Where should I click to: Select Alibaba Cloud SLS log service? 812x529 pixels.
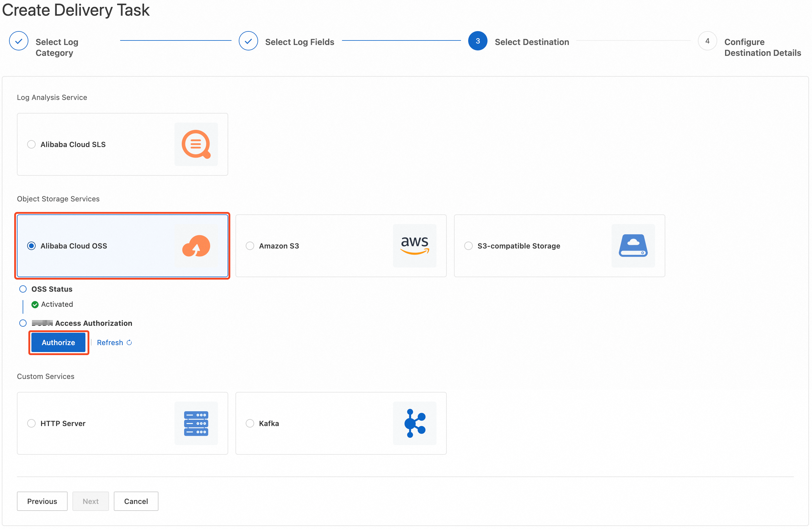pos(31,144)
